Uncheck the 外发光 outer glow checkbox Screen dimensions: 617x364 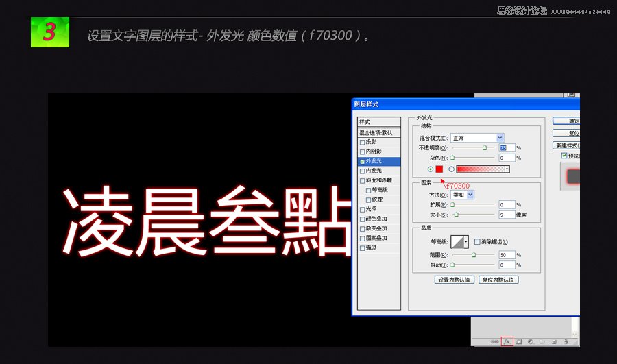click(x=363, y=161)
